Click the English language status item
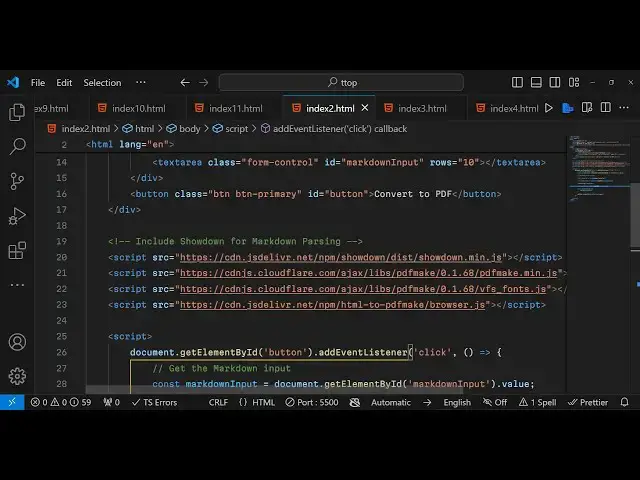Image resolution: width=640 pixels, height=480 pixels. pos(457,402)
